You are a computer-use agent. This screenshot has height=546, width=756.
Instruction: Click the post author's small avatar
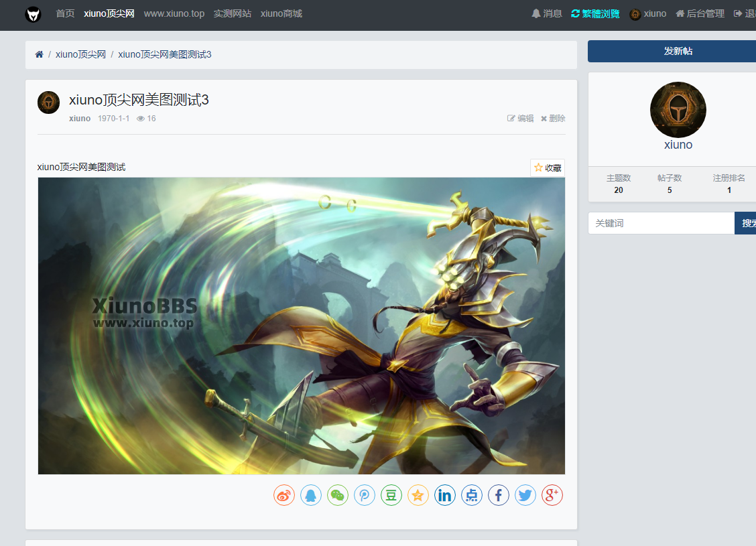click(49, 102)
